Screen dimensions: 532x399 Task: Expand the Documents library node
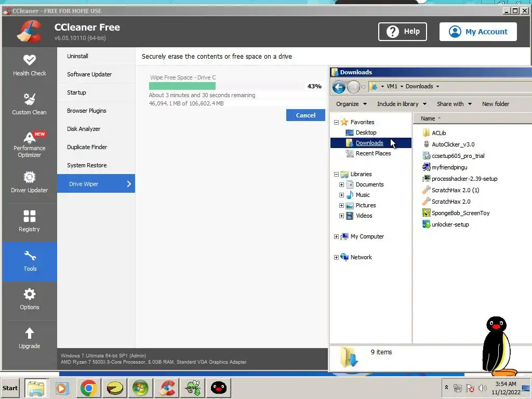click(342, 184)
